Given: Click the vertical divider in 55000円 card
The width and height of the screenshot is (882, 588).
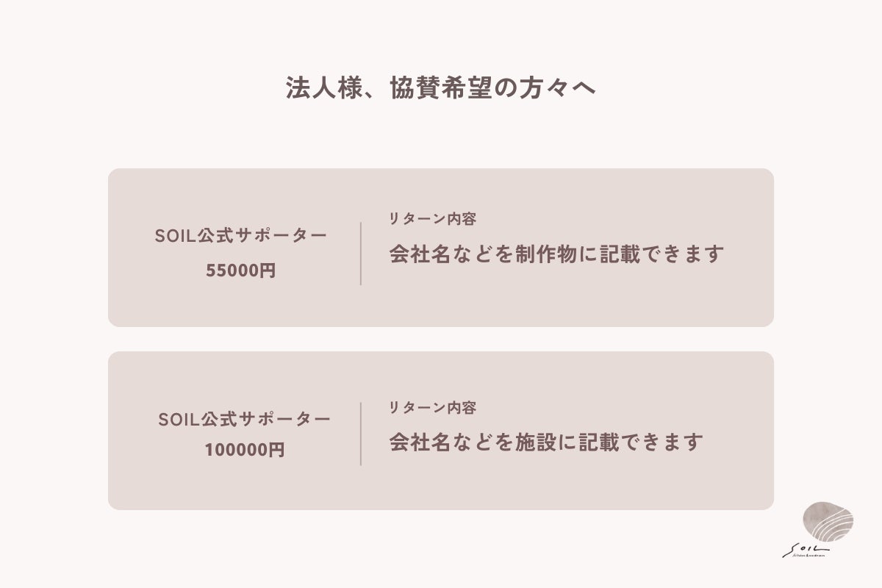Looking at the screenshot, I should click(360, 253).
